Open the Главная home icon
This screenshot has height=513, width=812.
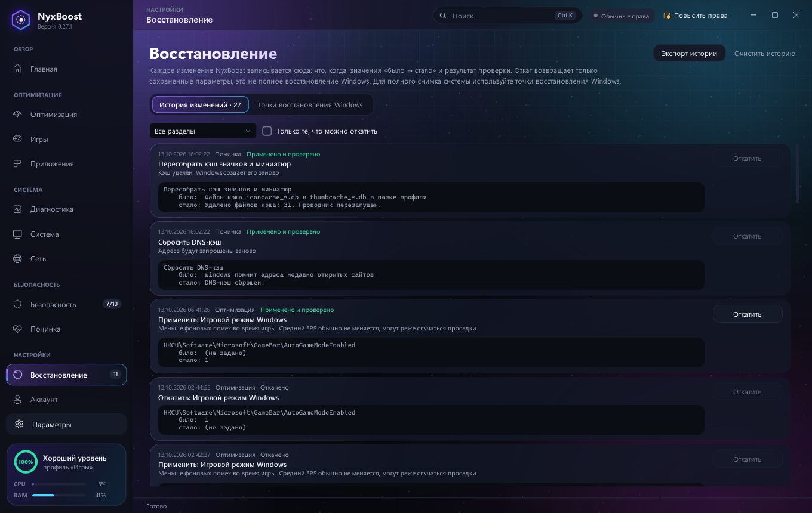19,69
